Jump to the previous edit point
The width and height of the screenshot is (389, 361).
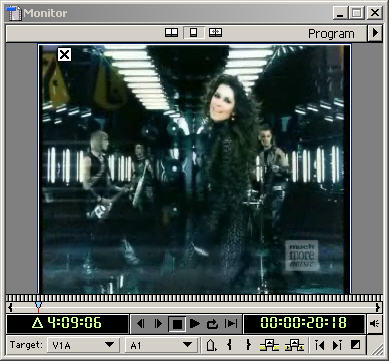(x=319, y=345)
